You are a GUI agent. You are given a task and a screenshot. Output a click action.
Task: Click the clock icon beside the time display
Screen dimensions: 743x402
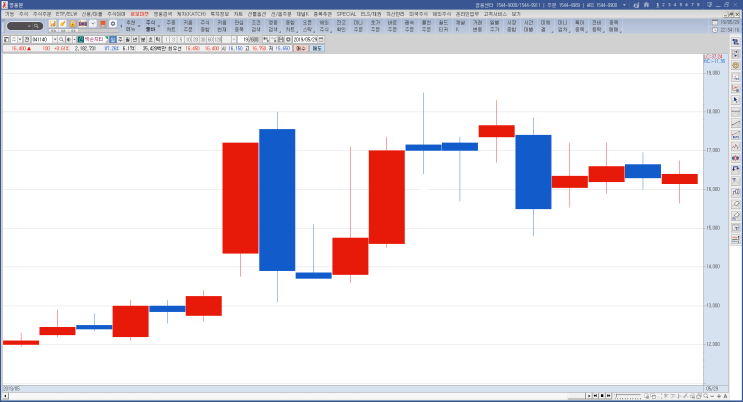click(715, 30)
